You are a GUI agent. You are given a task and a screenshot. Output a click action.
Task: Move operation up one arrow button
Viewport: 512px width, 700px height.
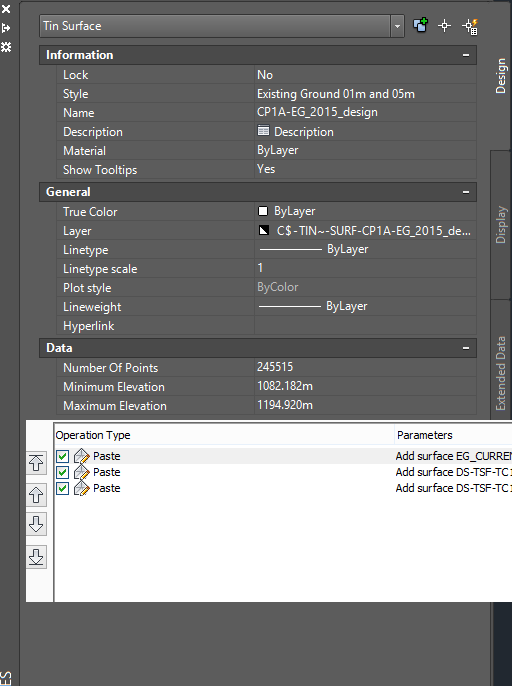pyautogui.click(x=36, y=495)
